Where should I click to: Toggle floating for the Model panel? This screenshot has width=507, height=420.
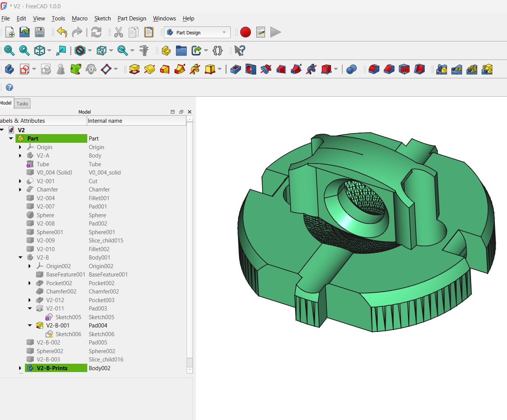(181, 112)
